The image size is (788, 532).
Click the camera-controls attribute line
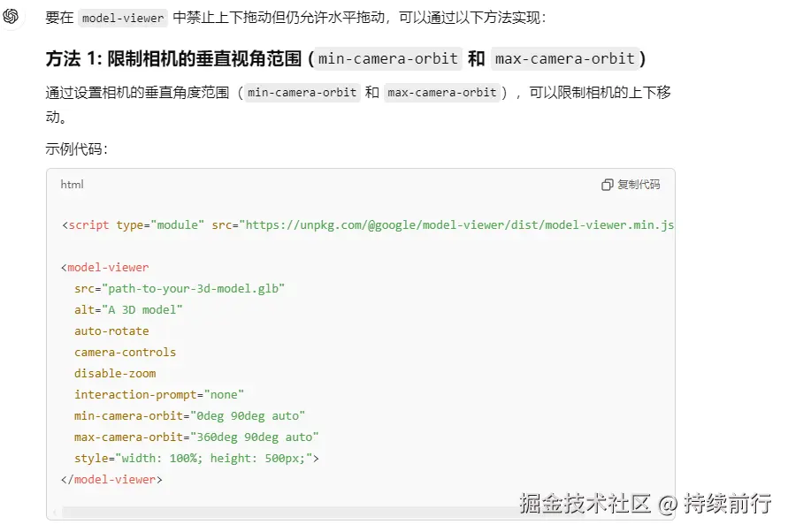click(x=124, y=352)
